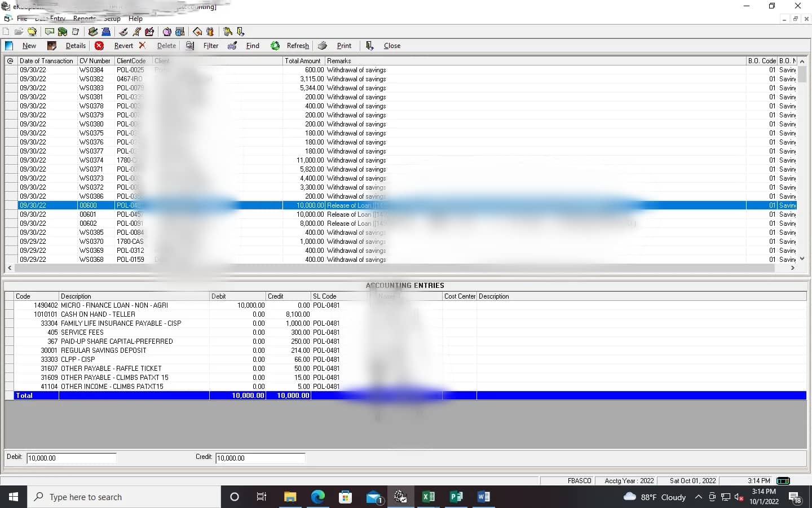
Task: Launch Microsoft Edge from the taskbar
Action: point(317,497)
